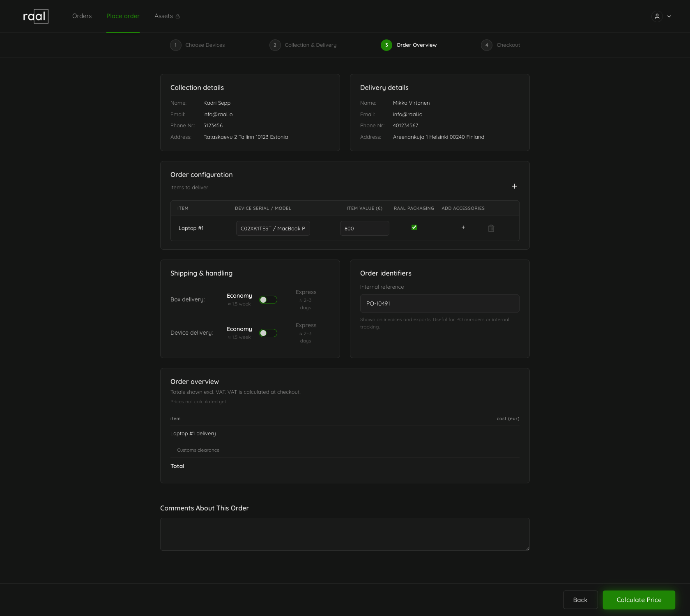This screenshot has width=690, height=616.
Task: Click the DEVICE SERIAL / MODEL header
Action: 263,209
